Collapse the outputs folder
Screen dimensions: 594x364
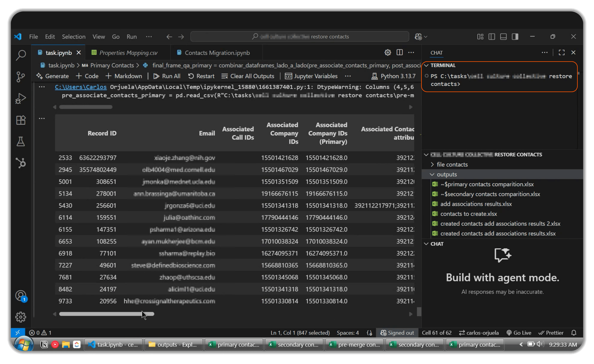446,174
